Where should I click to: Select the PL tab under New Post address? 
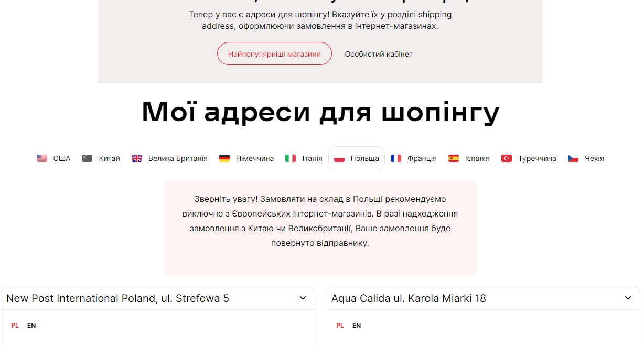click(x=15, y=325)
